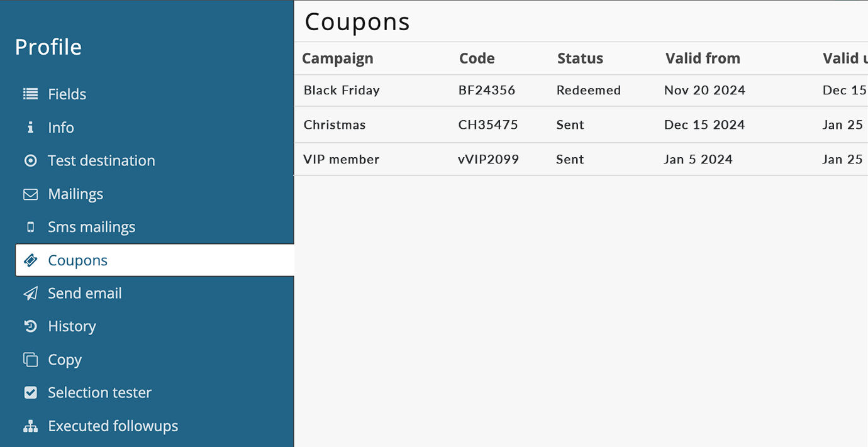The width and height of the screenshot is (868, 447).
Task: Go to the History section
Action: [x=72, y=326]
